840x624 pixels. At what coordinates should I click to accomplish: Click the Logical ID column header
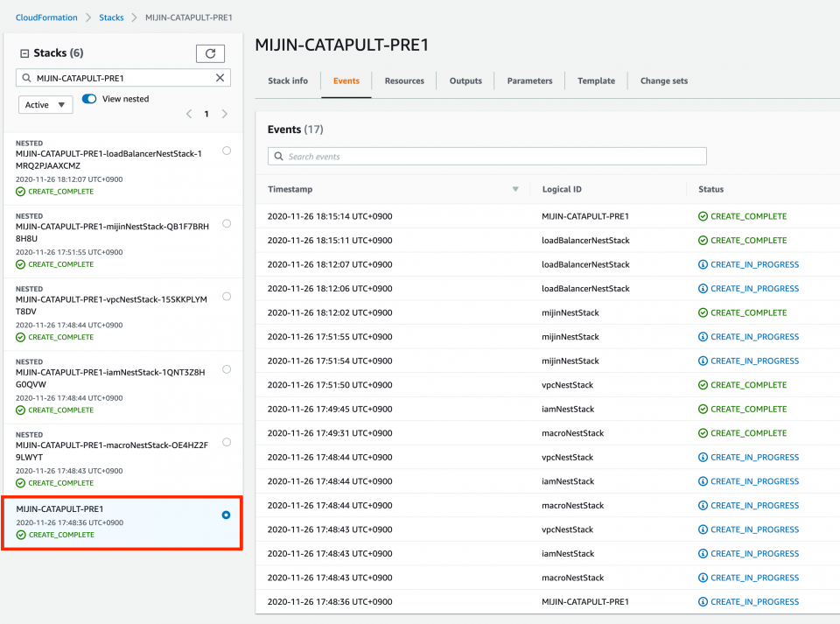tap(562, 189)
